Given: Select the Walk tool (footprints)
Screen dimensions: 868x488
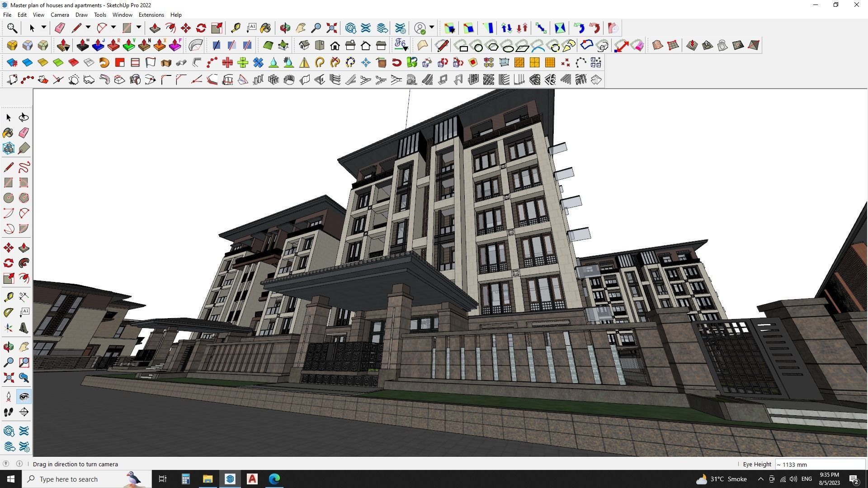Looking at the screenshot, I should (x=8, y=412).
